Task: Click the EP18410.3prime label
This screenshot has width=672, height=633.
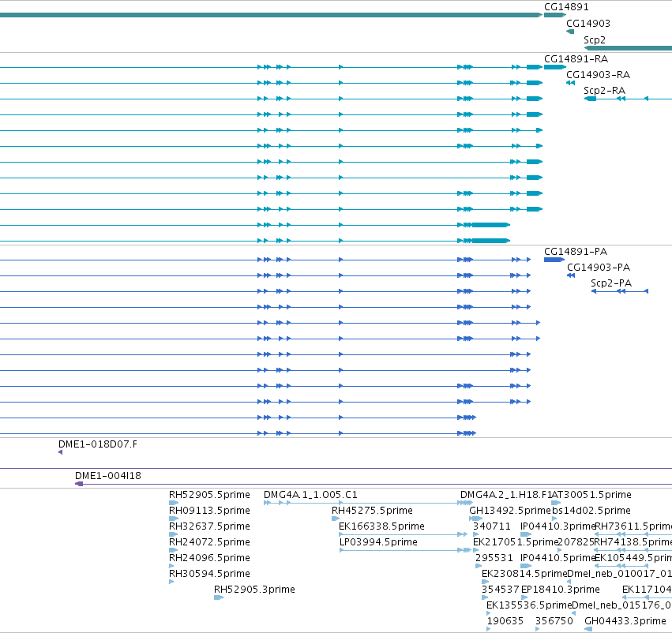Action: point(560,590)
